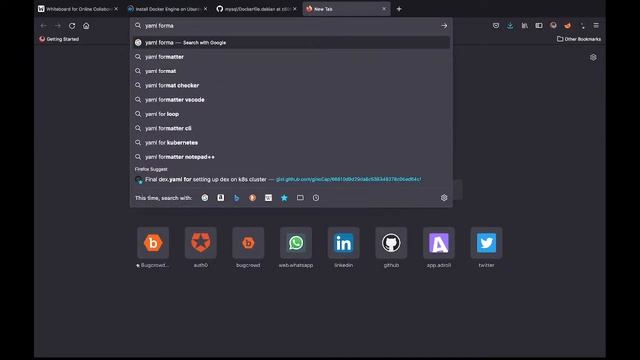Open a new tab with plus button

[399, 9]
